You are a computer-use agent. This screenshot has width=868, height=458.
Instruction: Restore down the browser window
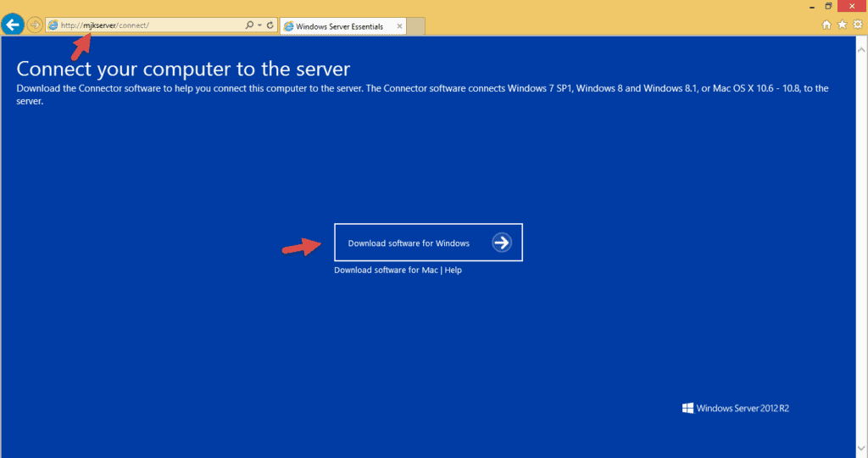828,6
